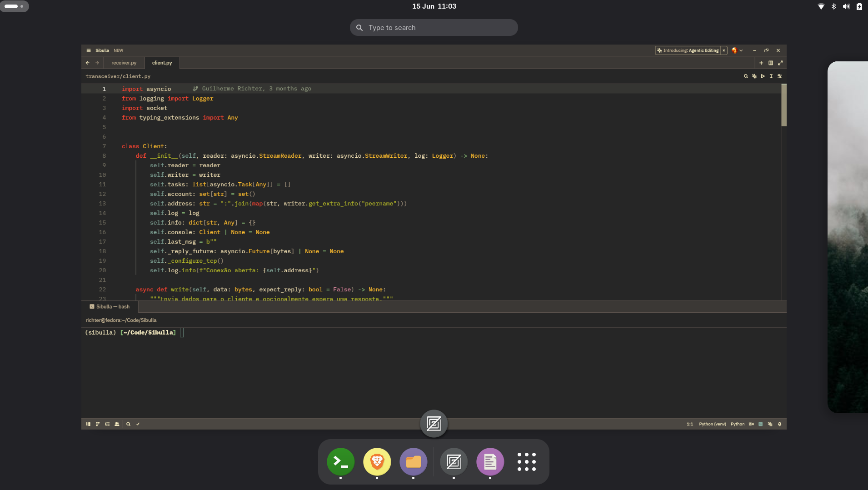Click the Bluetooth status icon
This screenshot has height=490, width=868.
(834, 6)
